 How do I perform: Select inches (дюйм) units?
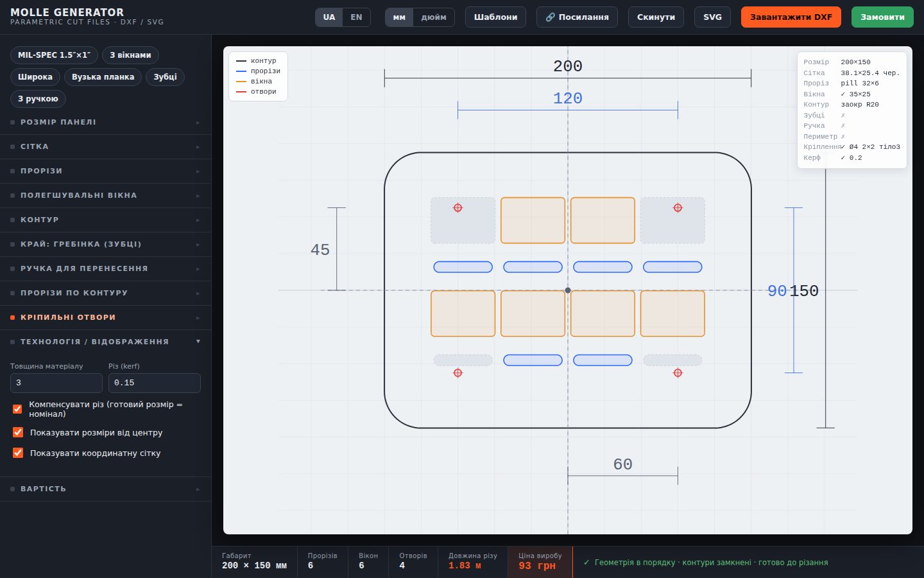(x=434, y=17)
